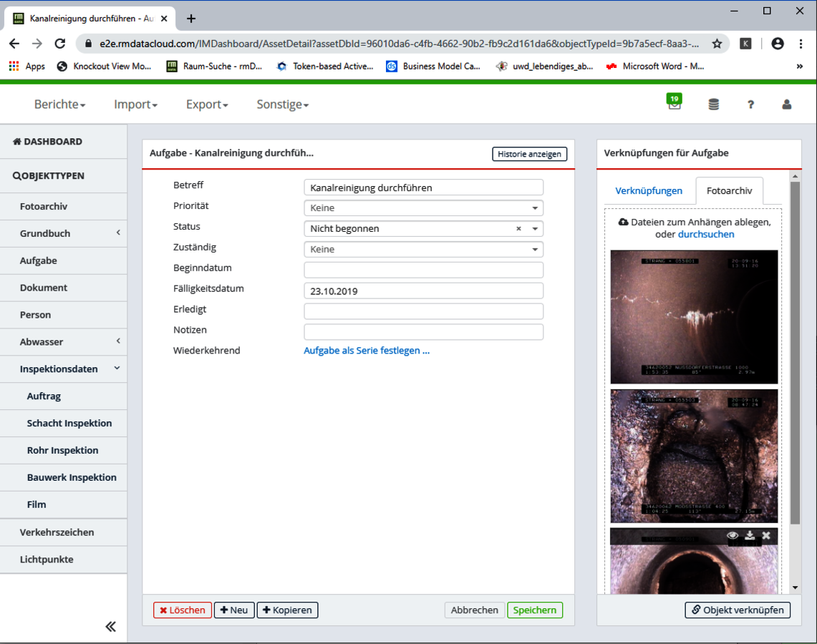Click the Speichern button
Viewport: 817px width, 644px height.
pyautogui.click(x=534, y=610)
